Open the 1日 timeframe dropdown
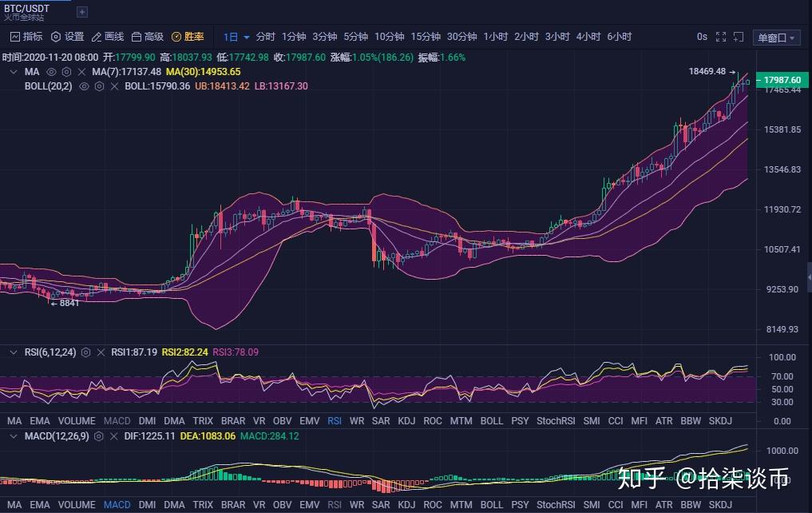This screenshot has width=812, height=513. (x=236, y=37)
